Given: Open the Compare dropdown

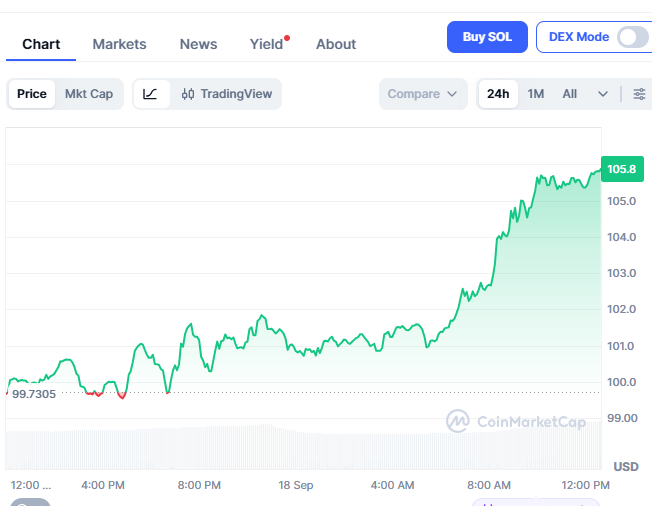Looking at the screenshot, I should (423, 94).
